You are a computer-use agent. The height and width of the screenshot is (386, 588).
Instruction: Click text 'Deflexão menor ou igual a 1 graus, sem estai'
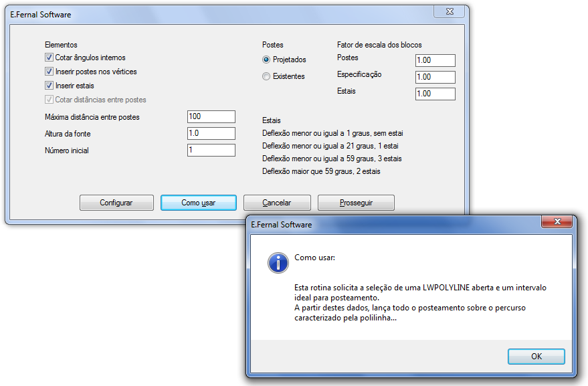click(332, 133)
